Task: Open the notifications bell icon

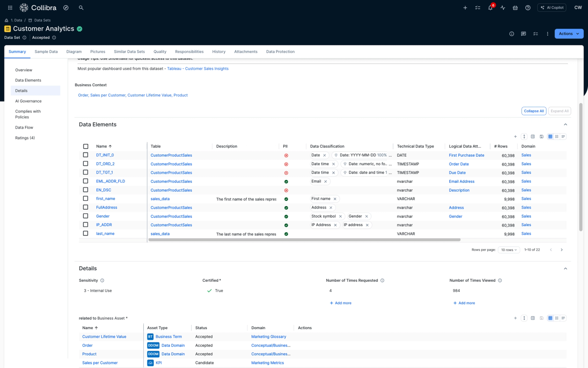Action: tap(490, 8)
